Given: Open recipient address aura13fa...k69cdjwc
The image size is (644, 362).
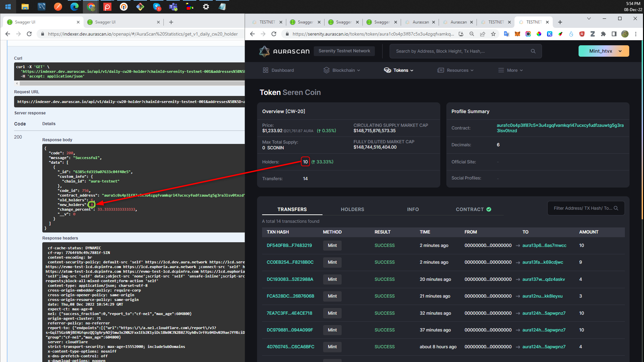Looking at the screenshot, I should point(543,262).
